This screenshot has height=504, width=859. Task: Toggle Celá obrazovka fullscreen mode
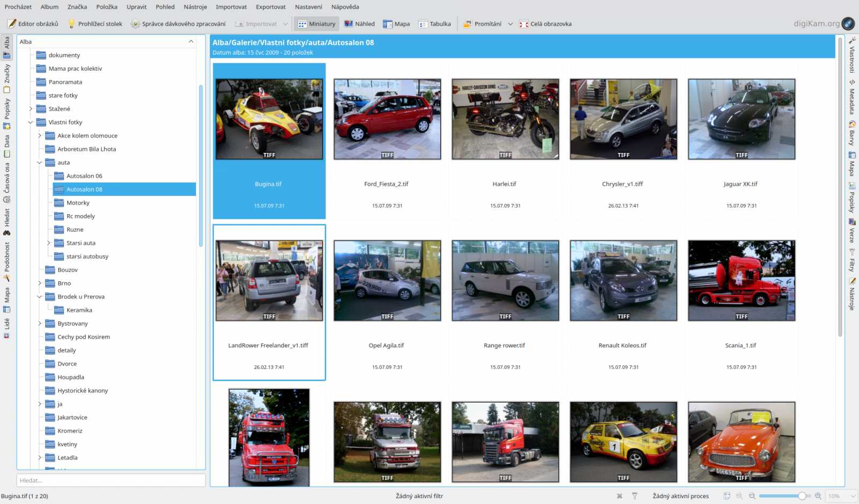click(x=545, y=24)
